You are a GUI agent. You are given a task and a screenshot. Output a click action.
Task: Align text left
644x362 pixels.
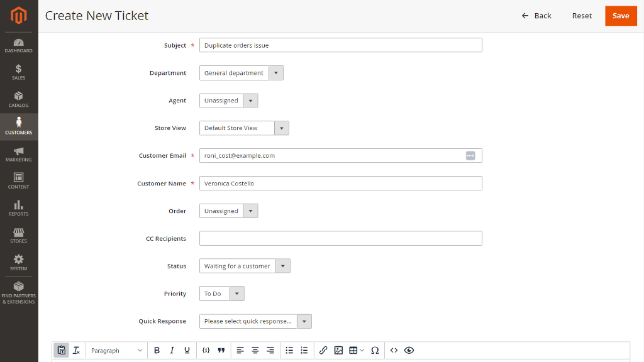coord(240,350)
